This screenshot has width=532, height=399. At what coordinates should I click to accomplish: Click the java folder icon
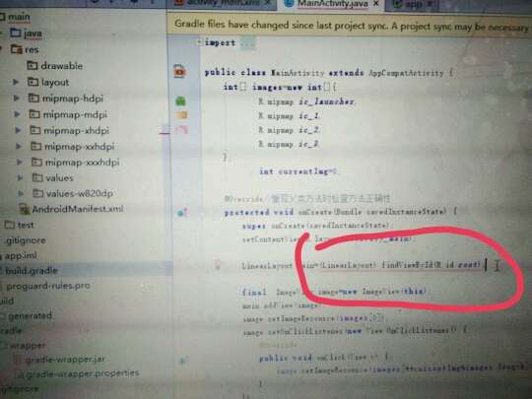point(16,33)
